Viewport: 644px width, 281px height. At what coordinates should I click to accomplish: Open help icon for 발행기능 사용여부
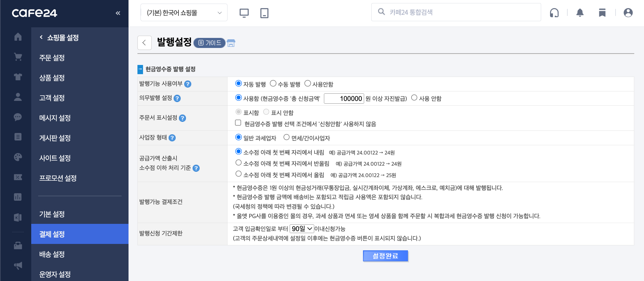click(188, 84)
